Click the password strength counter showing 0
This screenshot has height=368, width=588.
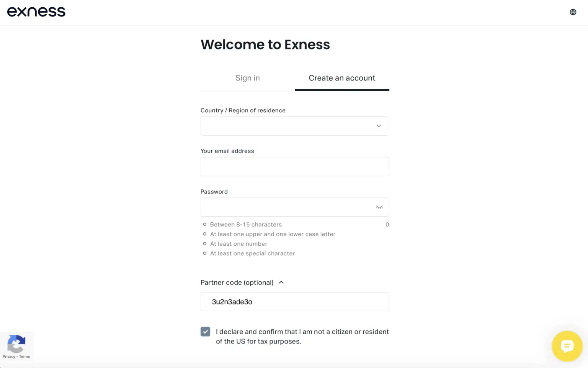[x=387, y=224]
